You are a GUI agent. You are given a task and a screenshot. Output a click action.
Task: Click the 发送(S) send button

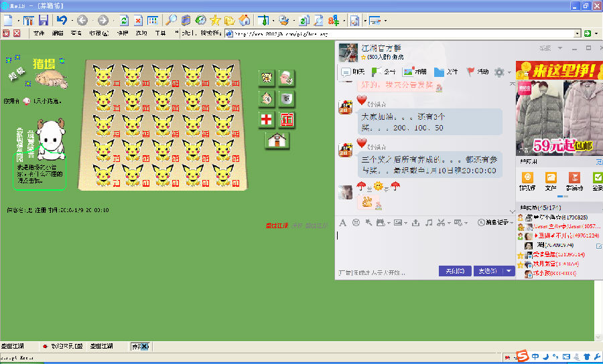click(488, 271)
